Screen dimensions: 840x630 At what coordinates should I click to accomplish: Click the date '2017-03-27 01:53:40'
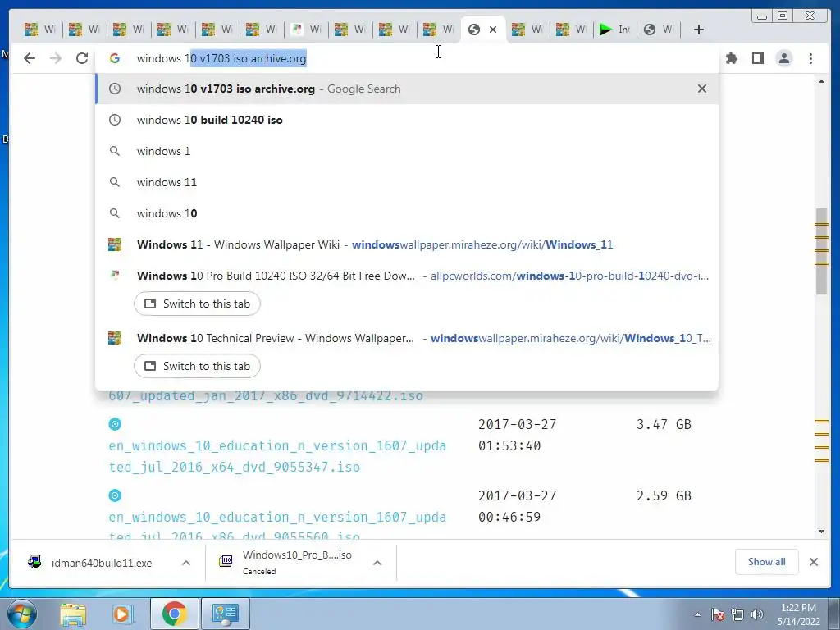(x=517, y=435)
